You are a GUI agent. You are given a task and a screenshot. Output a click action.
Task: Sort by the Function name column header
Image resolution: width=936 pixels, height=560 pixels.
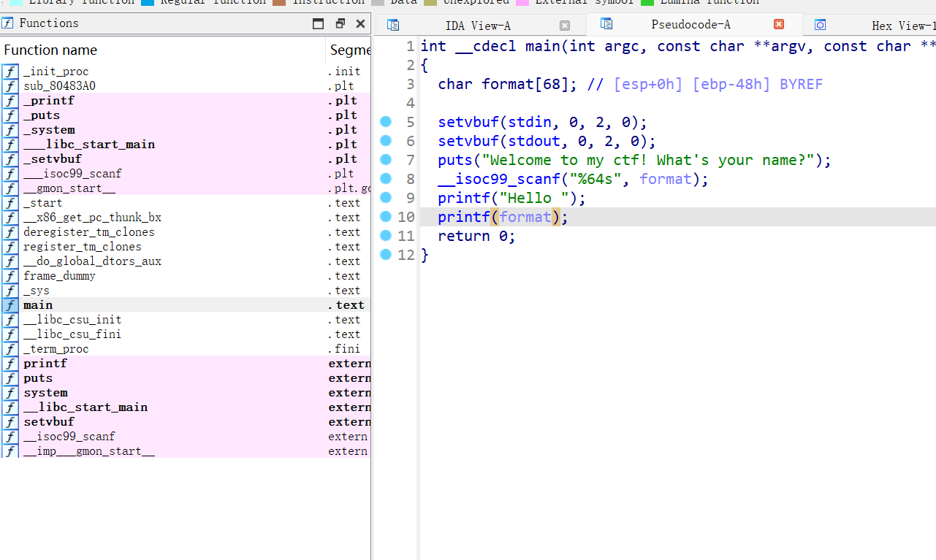pos(163,50)
